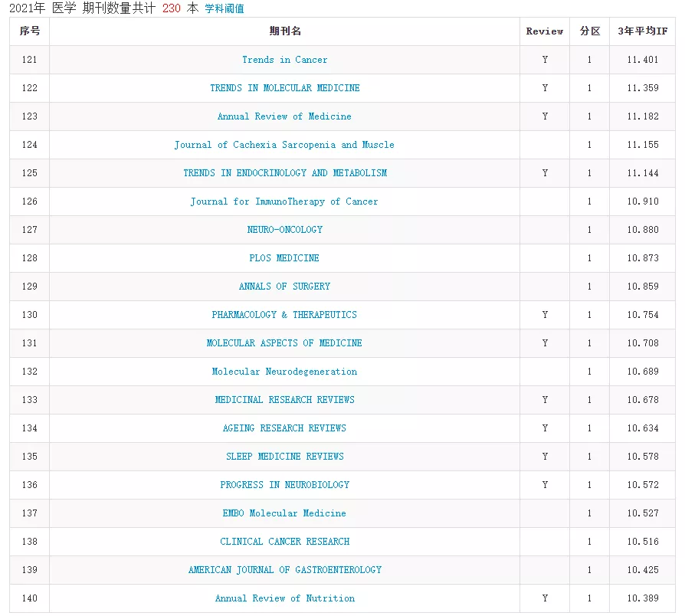Open TRENDS IN ENDOCRINOLOGY AND METABOLISM
Screen dimensions: 685x616
click(284, 173)
